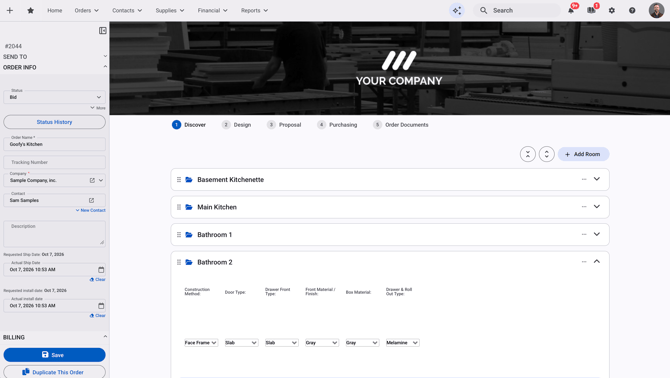This screenshot has width=670, height=378.
Task: Click the Bathroom 1 folder icon
Action: [x=189, y=234]
